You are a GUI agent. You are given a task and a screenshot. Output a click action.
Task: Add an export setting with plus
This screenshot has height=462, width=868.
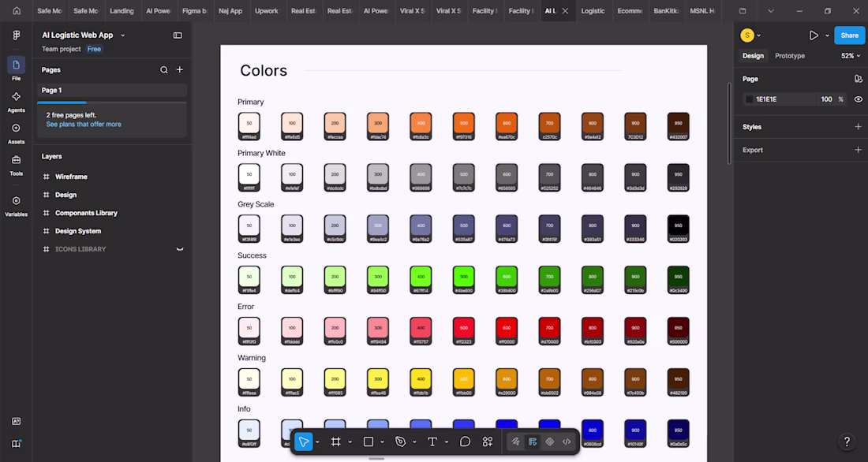click(858, 150)
